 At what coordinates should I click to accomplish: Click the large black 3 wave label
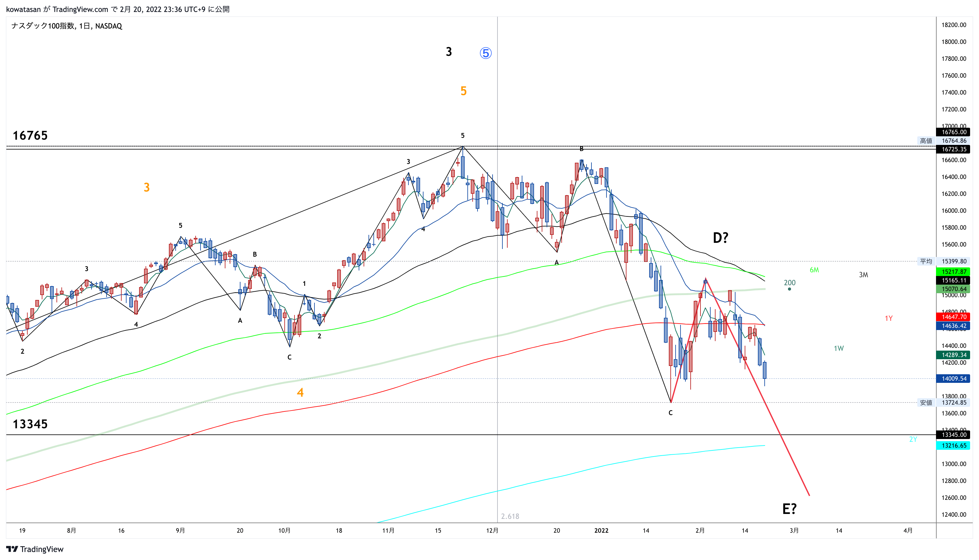[x=449, y=52]
